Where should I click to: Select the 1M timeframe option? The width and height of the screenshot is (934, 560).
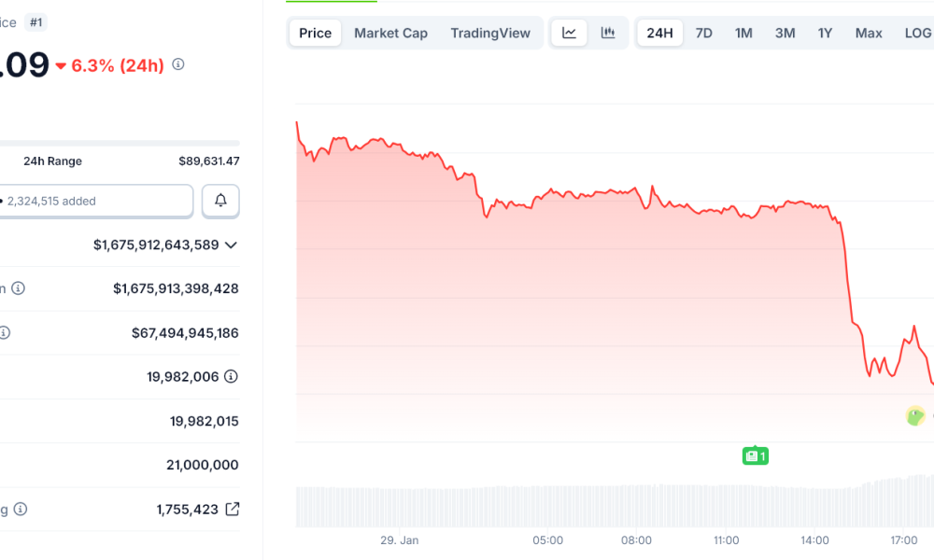pos(743,32)
